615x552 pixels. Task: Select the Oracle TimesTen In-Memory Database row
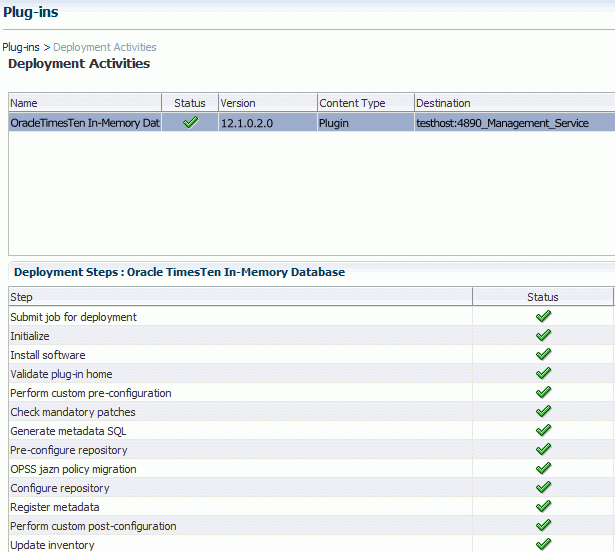click(312, 122)
